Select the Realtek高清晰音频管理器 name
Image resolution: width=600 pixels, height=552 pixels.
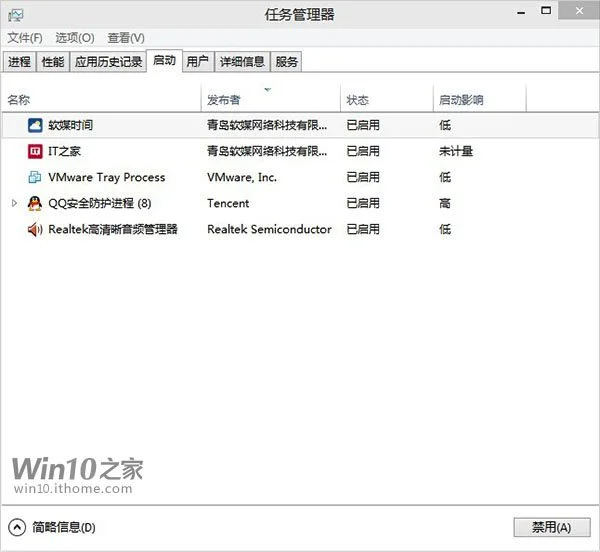(113, 229)
